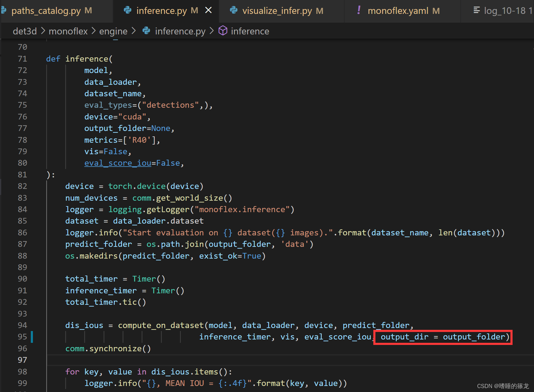Click line number 71
This screenshot has width=534, height=392.
point(22,59)
